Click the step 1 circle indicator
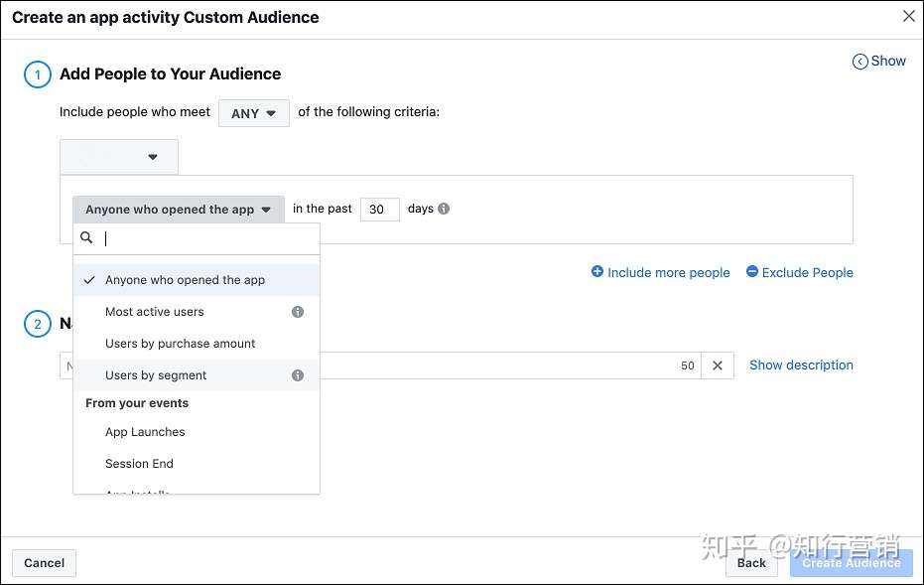The width and height of the screenshot is (924, 585). point(37,73)
